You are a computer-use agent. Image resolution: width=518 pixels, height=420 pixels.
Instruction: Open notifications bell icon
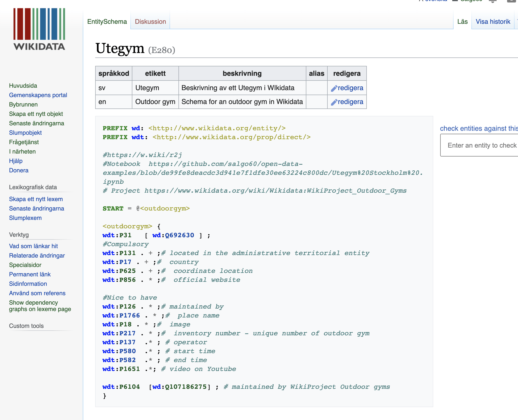click(492, 1)
